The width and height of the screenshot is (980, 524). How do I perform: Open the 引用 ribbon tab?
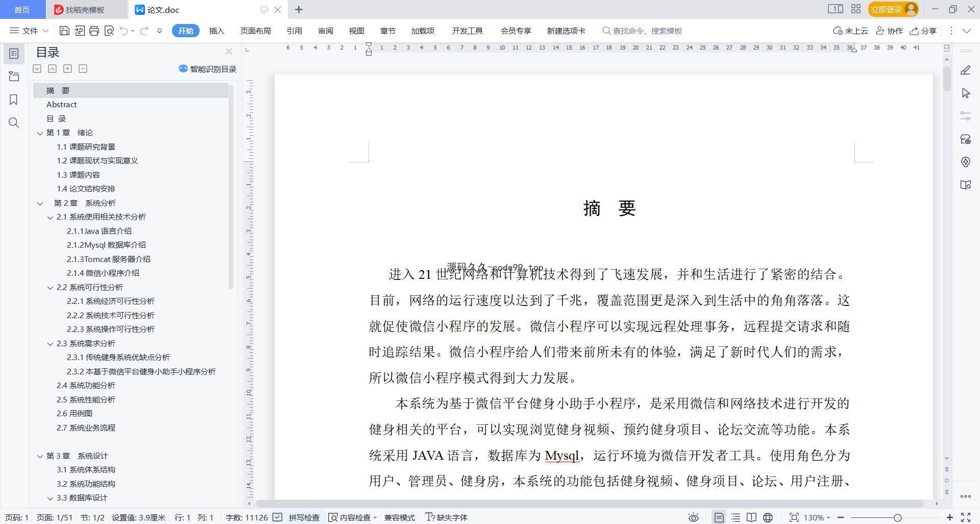coord(294,31)
